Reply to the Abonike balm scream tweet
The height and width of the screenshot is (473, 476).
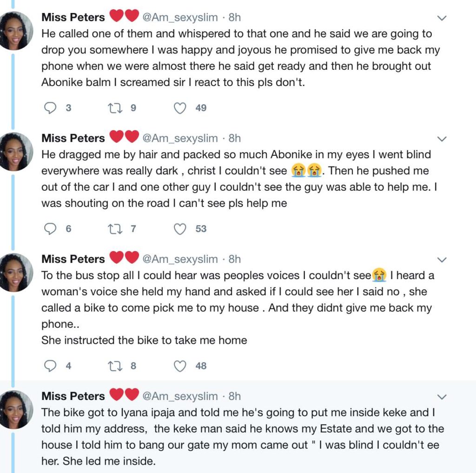pos(50,108)
